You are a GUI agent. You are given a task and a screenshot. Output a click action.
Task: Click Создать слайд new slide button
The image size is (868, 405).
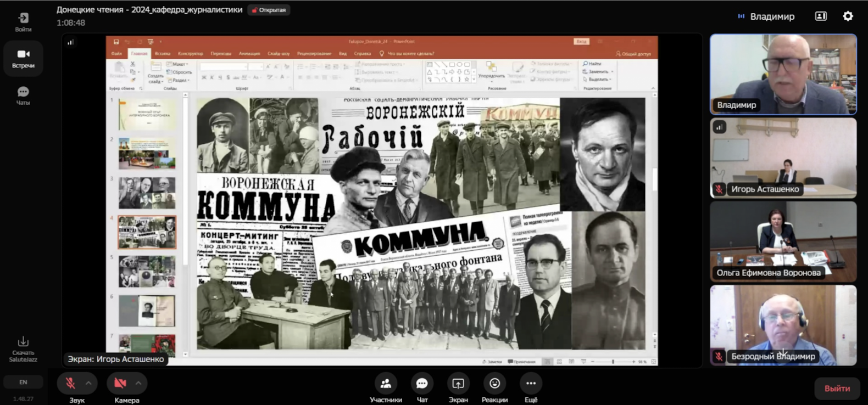tap(155, 72)
